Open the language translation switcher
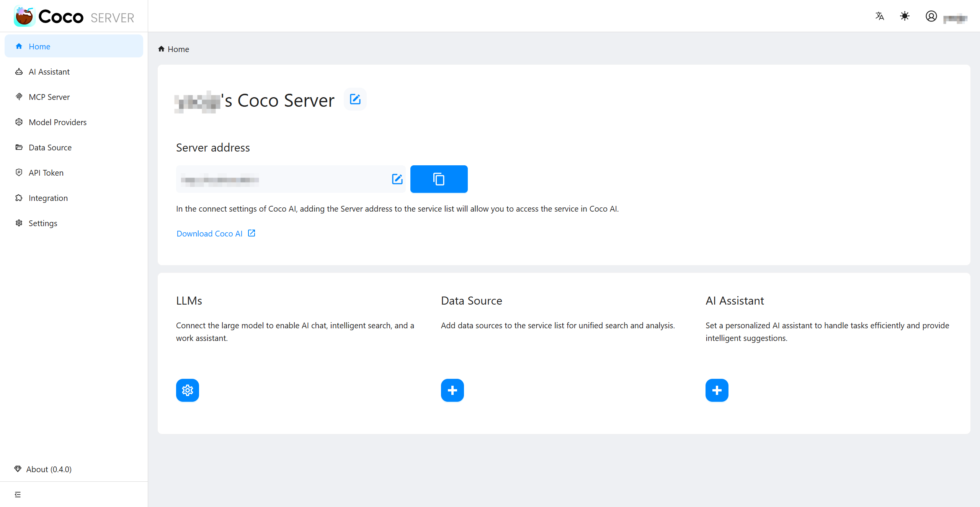The width and height of the screenshot is (980, 507). click(x=880, y=16)
